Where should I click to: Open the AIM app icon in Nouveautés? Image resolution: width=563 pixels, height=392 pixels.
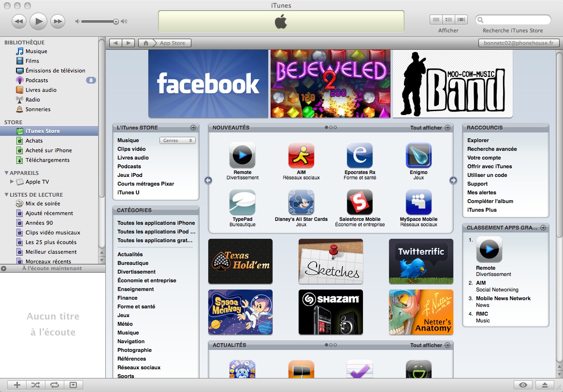tap(301, 156)
